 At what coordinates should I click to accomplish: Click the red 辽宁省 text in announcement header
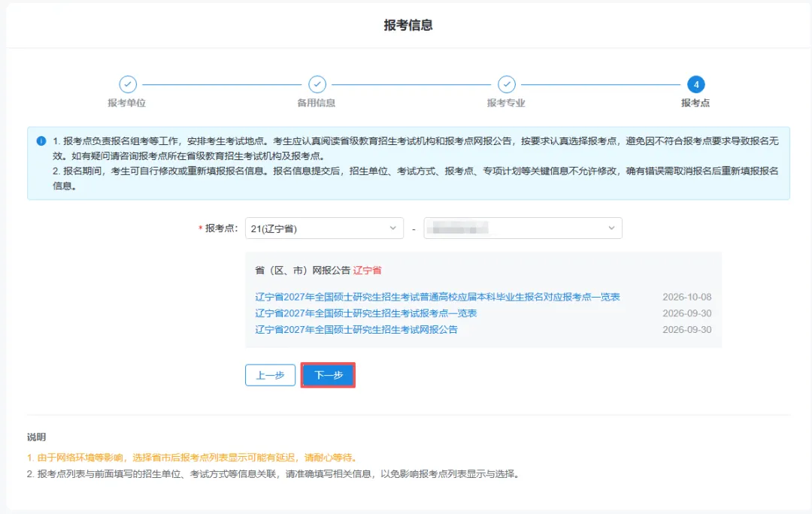367,271
